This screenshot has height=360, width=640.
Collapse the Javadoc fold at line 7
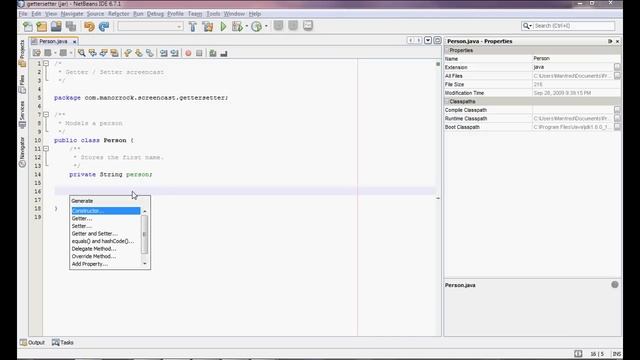click(46, 115)
